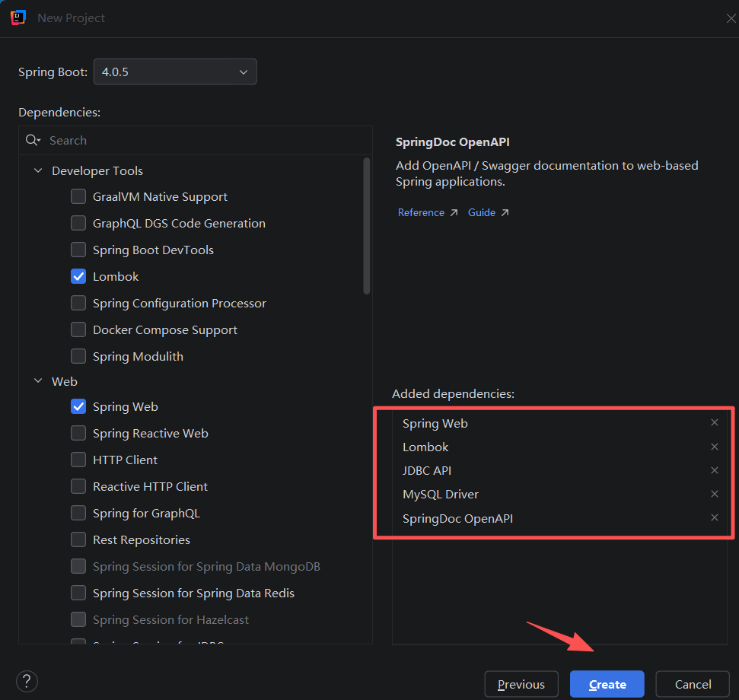Select JDBC API in added dependencies
The height and width of the screenshot is (700, 739).
(x=426, y=470)
